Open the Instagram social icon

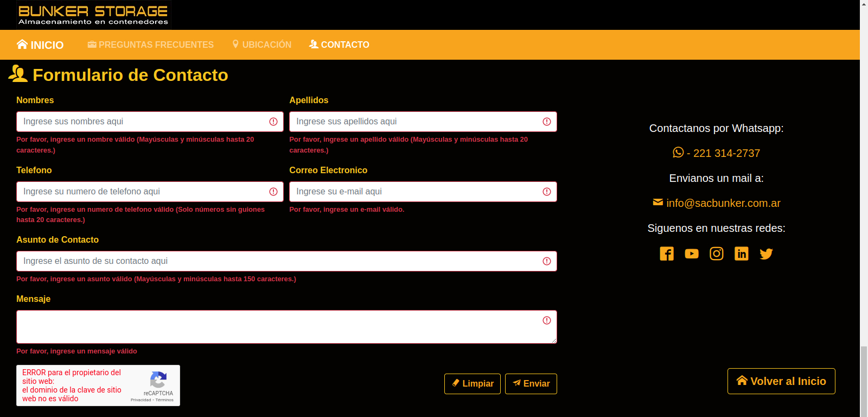(717, 254)
